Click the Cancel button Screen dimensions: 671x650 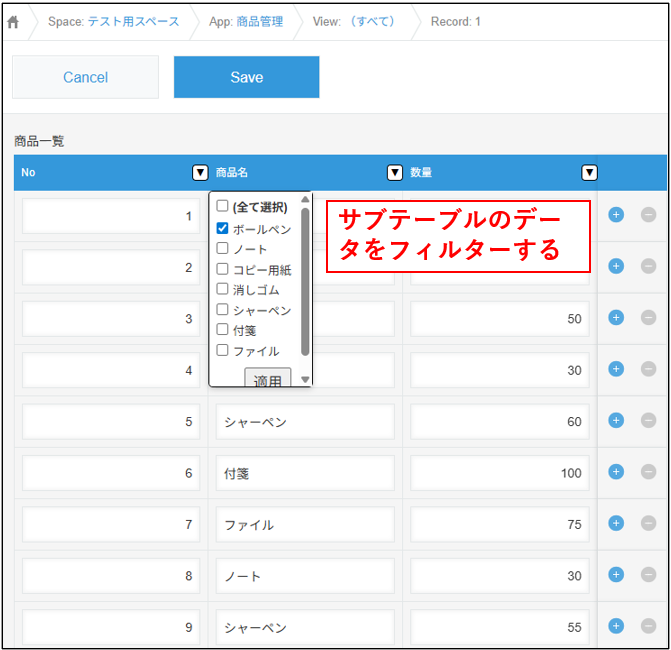click(x=85, y=77)
